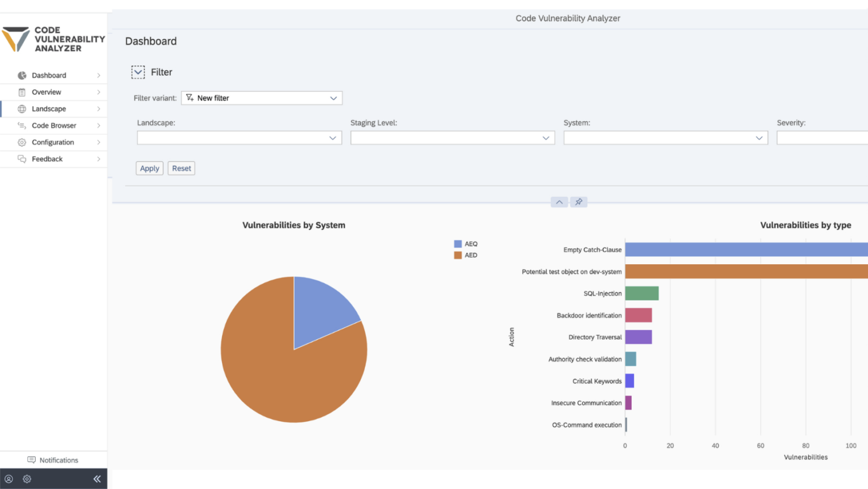This screenshot has width=868, height=489.
Task: Open Code Browser via its code icon
Action: tap(21, 125)
